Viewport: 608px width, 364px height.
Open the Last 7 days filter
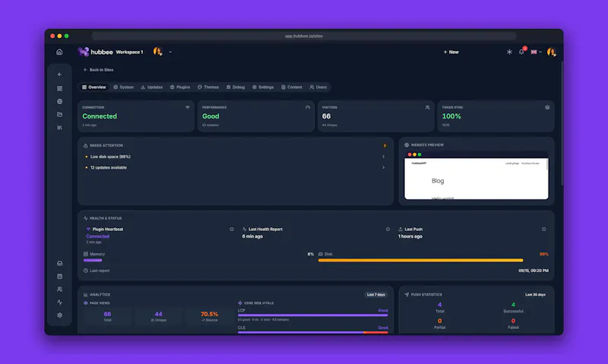click(x=375, y=295)
